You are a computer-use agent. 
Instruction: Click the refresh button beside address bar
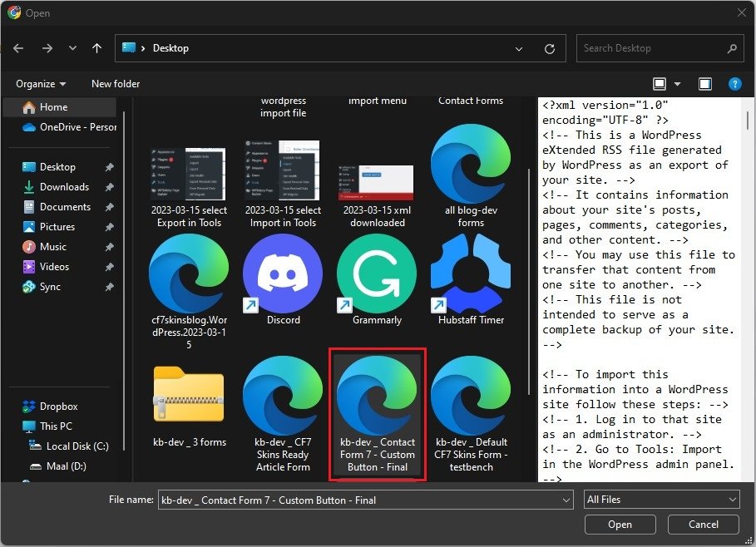click(x=549, y=48)
